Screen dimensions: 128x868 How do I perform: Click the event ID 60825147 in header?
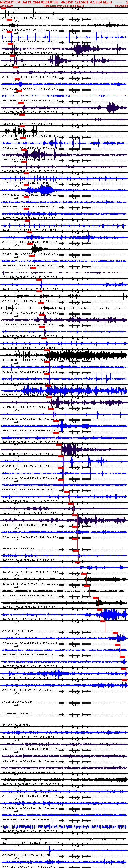[7, 2]
